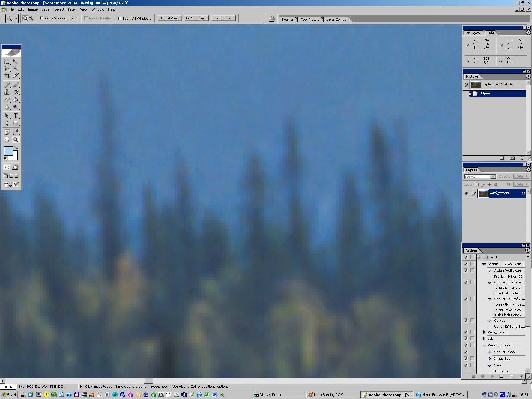
Task: Select the History Brush tool
Action: (16, 92)
